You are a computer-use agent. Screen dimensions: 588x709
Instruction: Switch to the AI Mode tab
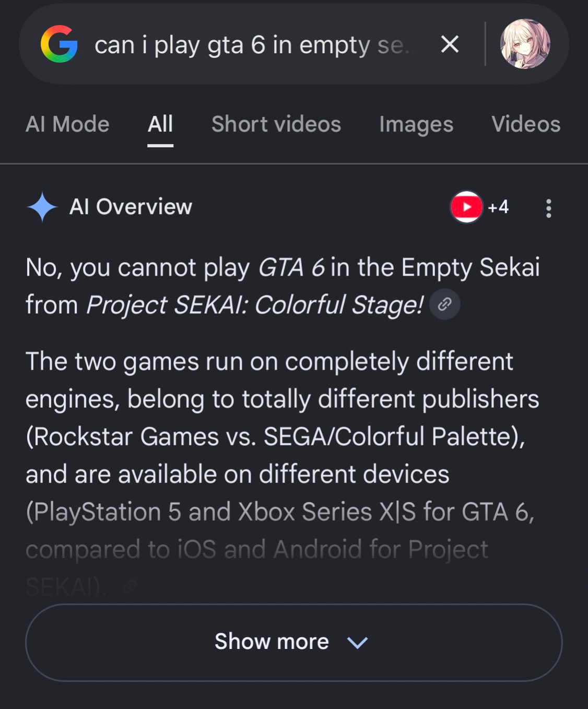point(67,124)
